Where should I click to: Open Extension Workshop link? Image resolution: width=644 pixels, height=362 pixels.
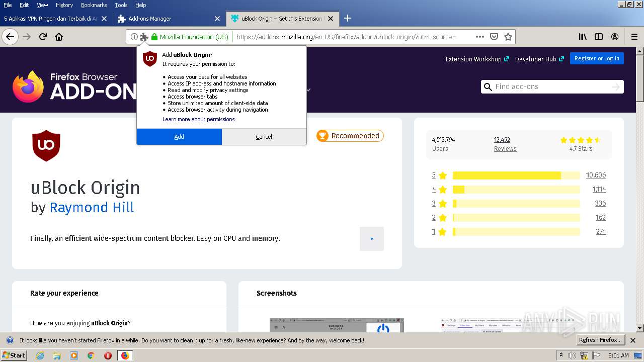[x=477, y=59]
